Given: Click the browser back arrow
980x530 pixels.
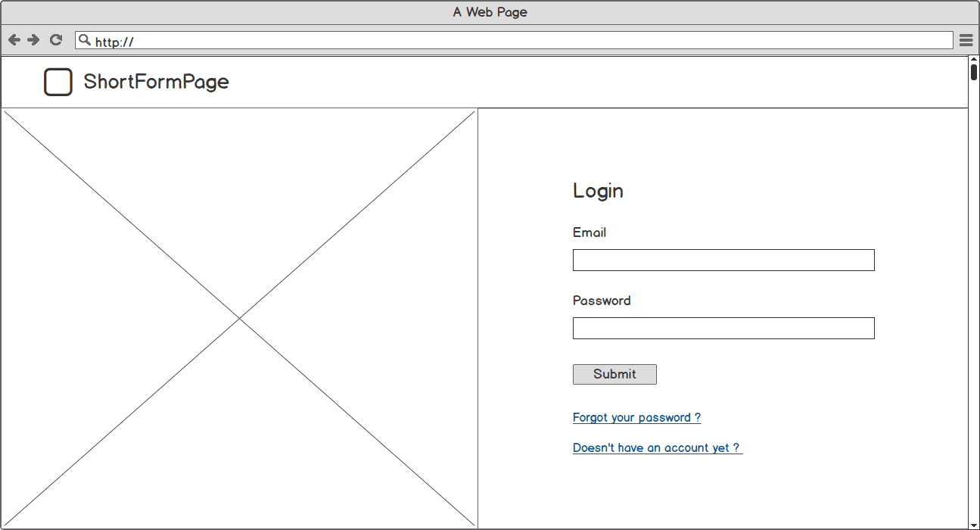Looking at the screenshot, I should pos(14,40).
